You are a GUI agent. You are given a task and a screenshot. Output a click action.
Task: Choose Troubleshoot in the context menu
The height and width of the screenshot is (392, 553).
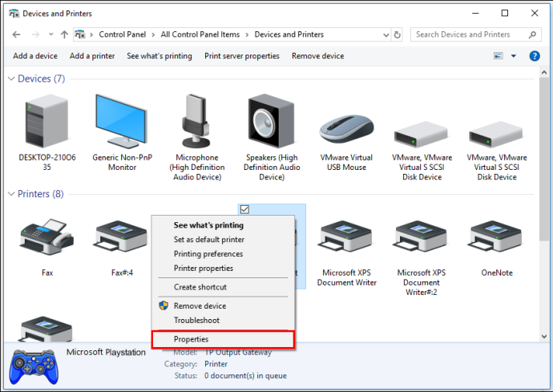(196, 321)
